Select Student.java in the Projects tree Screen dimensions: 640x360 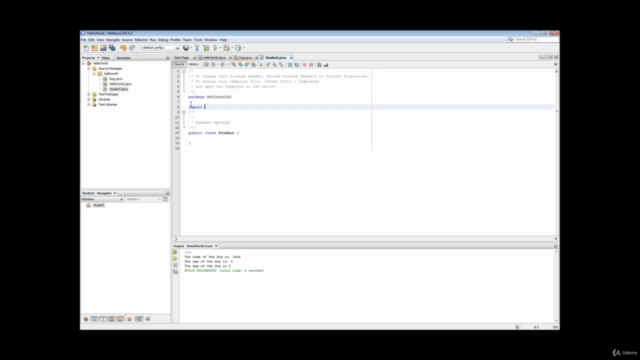[118, 89]
